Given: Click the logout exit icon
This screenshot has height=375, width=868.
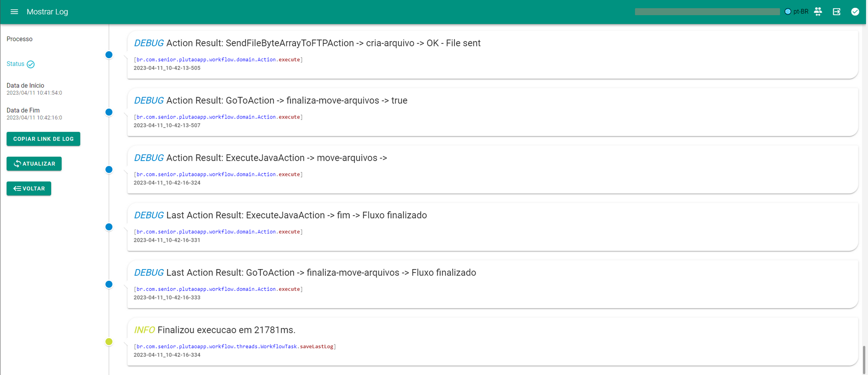Looking at the screenshot, I should coord(837,12).
